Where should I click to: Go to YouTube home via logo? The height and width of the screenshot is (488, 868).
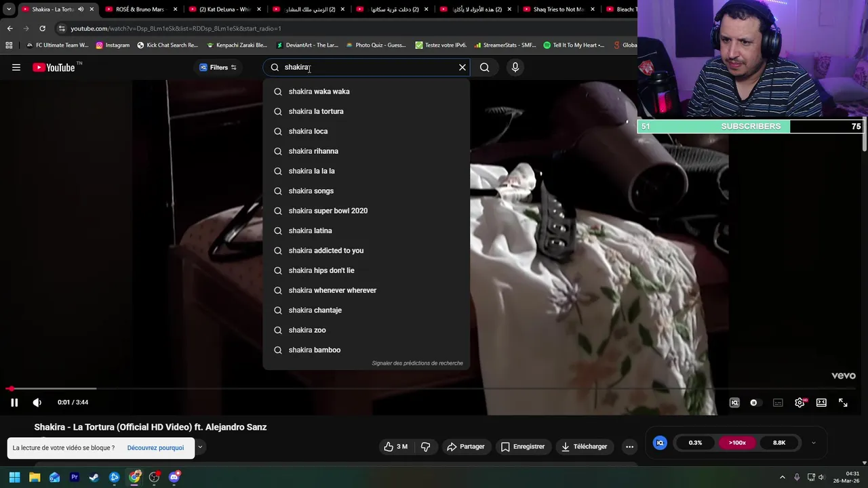[x=54, y=67]
